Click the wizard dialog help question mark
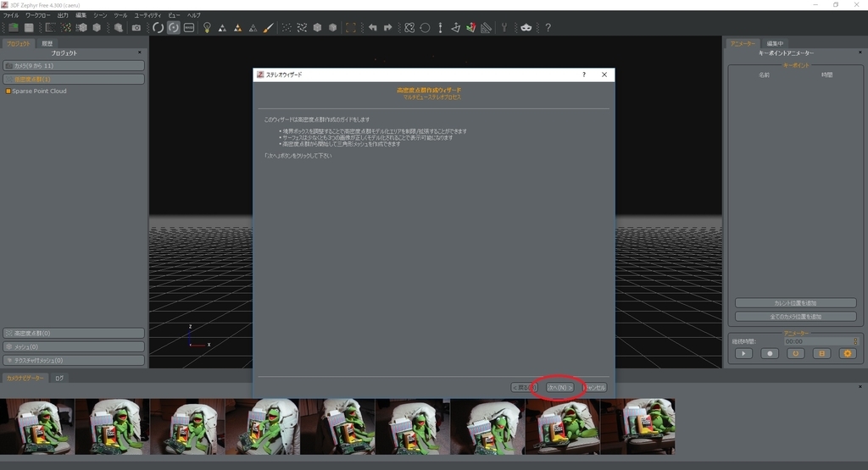The image size is (868, 470). 584,75
